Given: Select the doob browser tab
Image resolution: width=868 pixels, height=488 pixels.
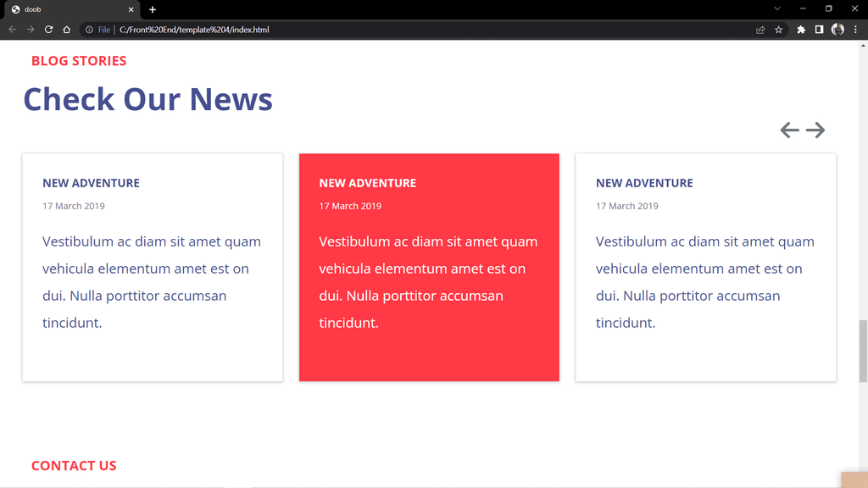Looking at the screenshot, I should pyautogui.click(x=71, y=9).
